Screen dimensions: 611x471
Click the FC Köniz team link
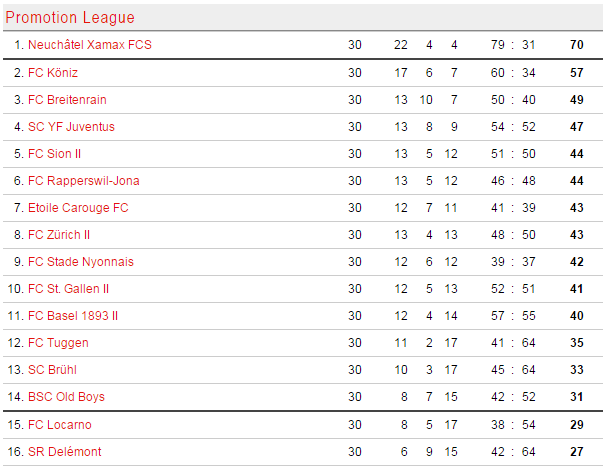pos(53,73)
